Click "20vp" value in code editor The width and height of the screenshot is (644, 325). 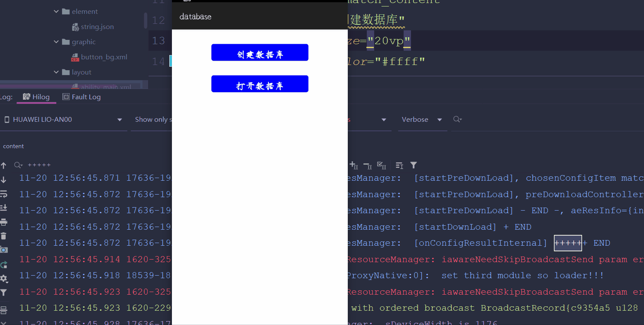(x=388, y=41)
